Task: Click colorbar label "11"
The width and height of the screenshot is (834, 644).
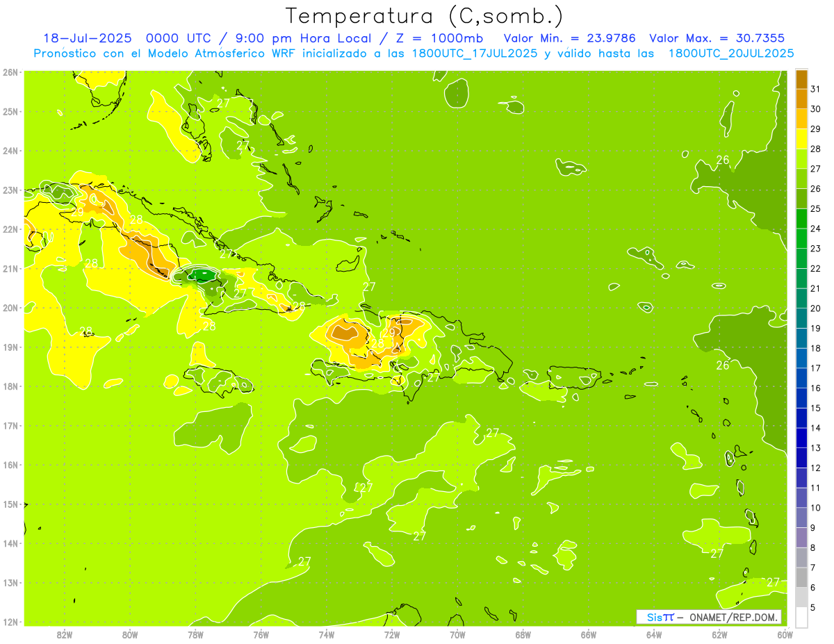Action: tap(815, 488)
